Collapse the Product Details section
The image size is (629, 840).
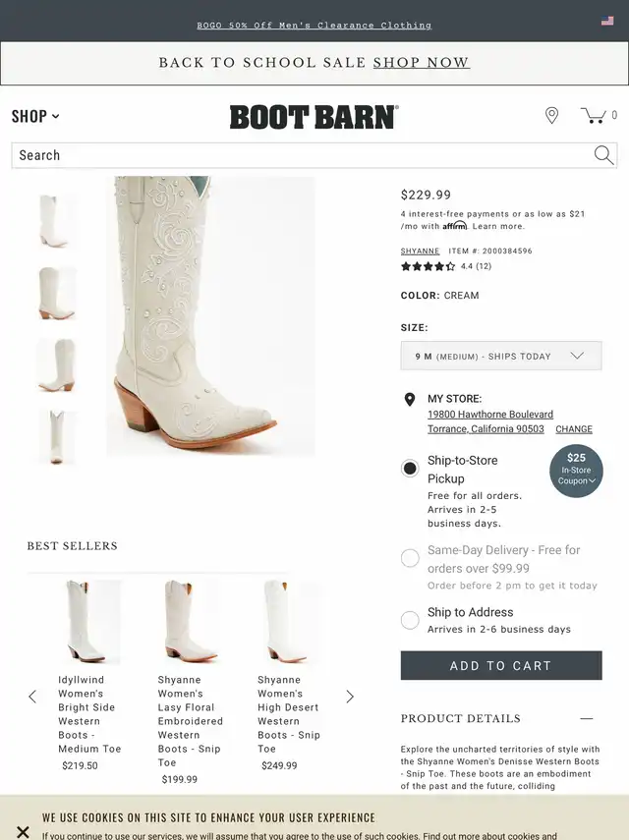pos(587,718)
